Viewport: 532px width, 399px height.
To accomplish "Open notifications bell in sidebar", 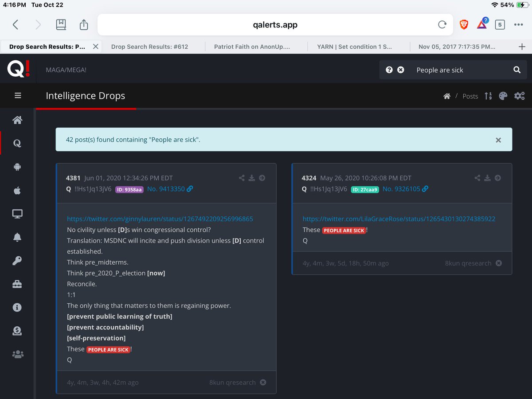I will tap(17, 238).
